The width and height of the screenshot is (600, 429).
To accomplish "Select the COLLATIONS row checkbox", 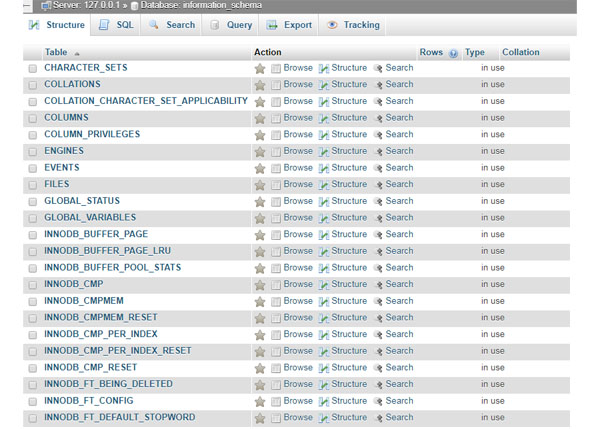I will click(33, 85).
